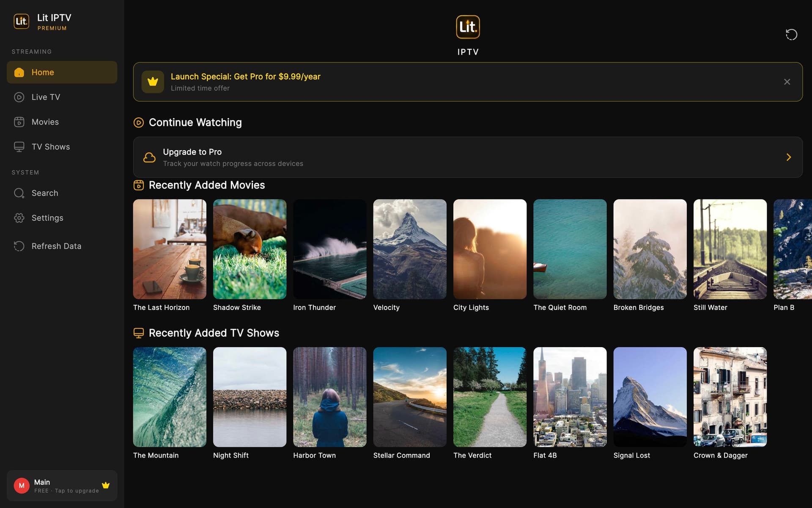Click the Movies film icon
The image size is (812, 508).
click(19, 121)
